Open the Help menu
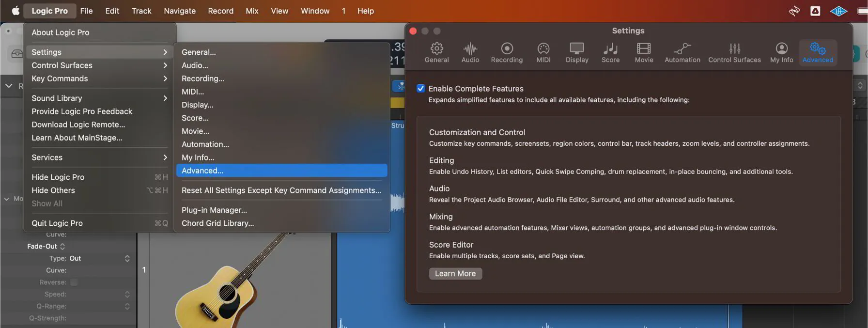The height and width of the screenshot is (328, 868). tap(366, 11)
